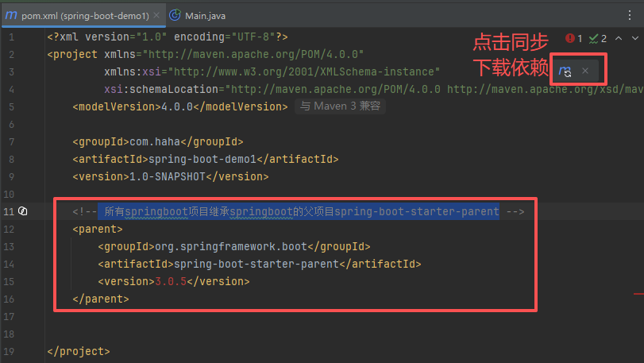Dismiss the Maven sync floating popup
Screen dimensions: 644x363
pos(585,71)
